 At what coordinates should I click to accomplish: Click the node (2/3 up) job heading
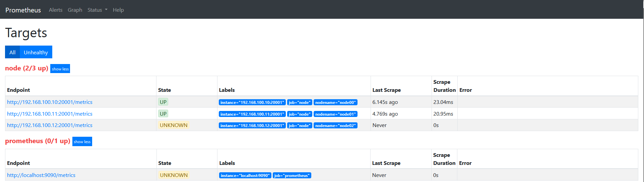[27, 68]
